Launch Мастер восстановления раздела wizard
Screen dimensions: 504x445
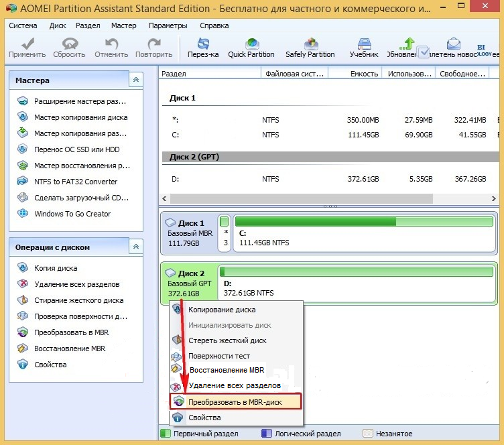[x=74, y=166]
